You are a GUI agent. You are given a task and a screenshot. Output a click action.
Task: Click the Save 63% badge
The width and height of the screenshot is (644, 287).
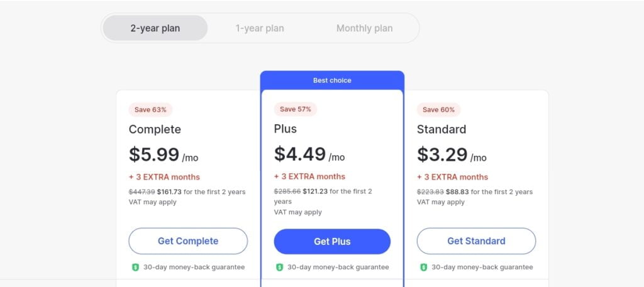pos(150,110)
